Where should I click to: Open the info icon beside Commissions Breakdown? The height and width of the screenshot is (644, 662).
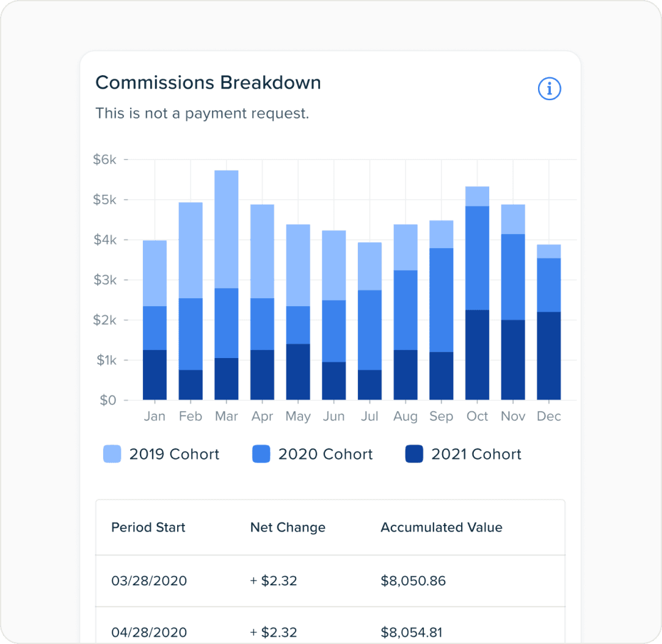549,89
